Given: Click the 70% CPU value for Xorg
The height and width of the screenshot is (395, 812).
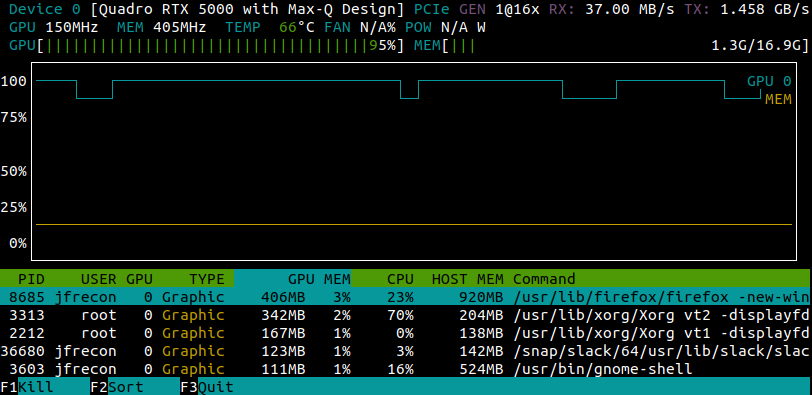Looking at the screenshot, I should tap(400, 315).
